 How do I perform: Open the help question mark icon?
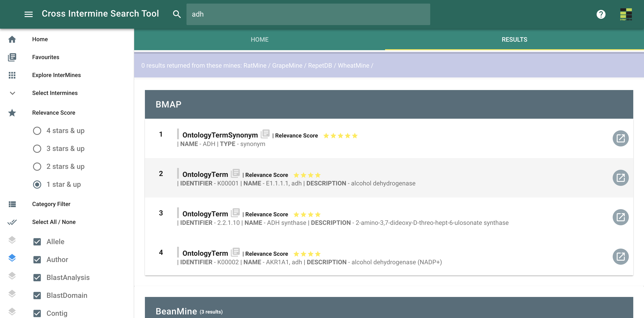pyautogui.click(x=601, y=14)
